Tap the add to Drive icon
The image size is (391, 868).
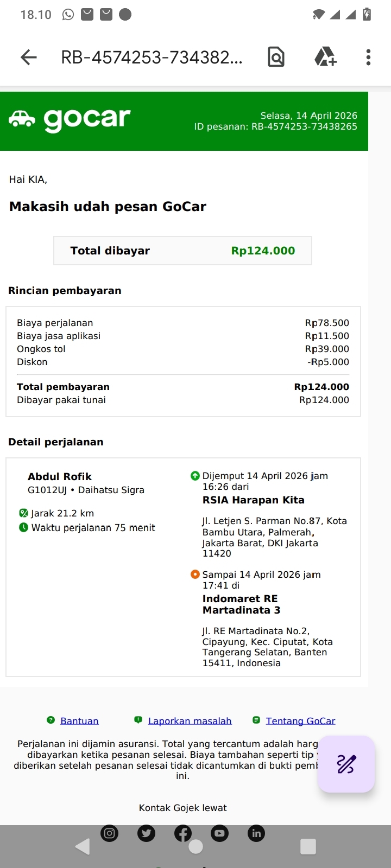pyautogui.click(x=325, y=57)
